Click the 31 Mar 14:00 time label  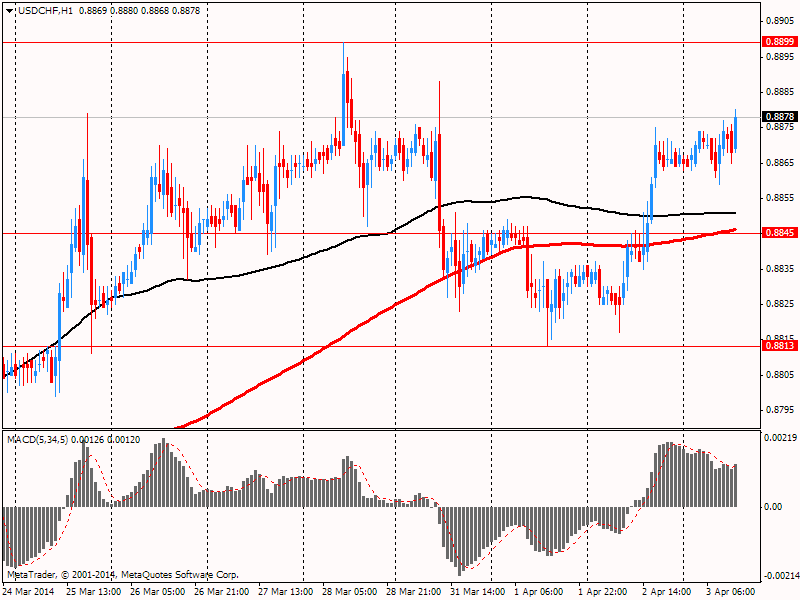pos(478,592)
